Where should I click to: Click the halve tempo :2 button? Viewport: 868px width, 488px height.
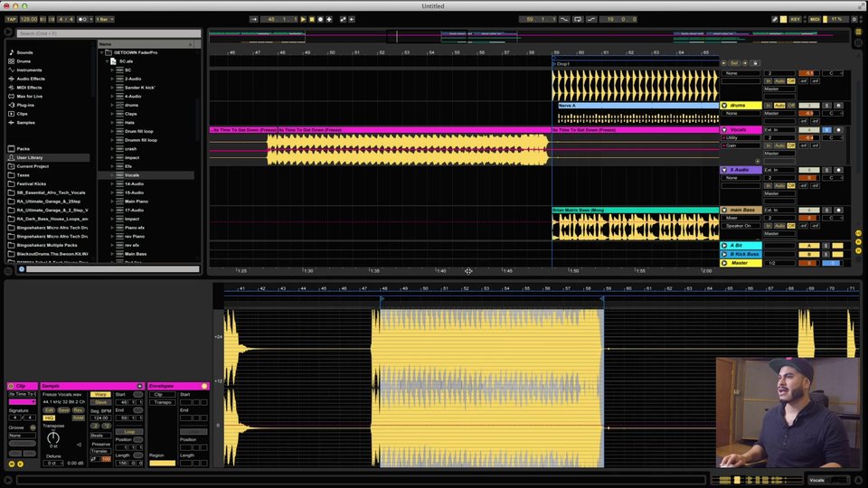click(95, 426)
